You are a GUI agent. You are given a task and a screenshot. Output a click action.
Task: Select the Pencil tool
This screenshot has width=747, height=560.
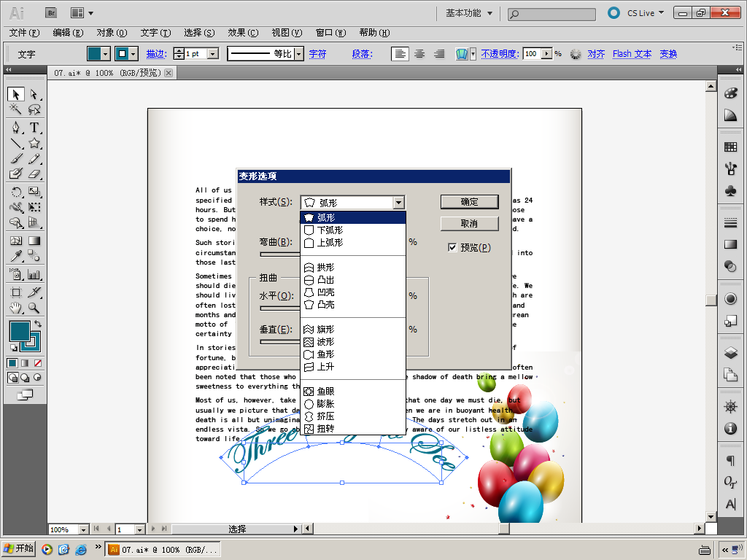tap(34, 158)
